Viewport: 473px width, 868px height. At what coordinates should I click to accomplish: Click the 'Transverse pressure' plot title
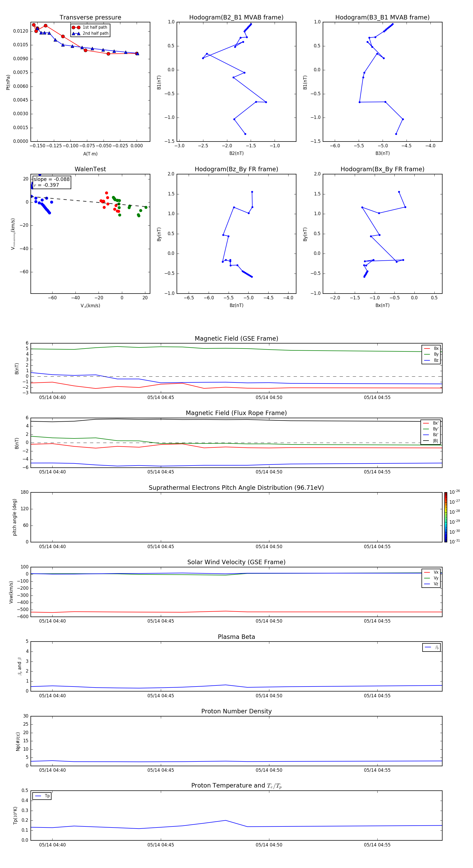pos(90,18)
